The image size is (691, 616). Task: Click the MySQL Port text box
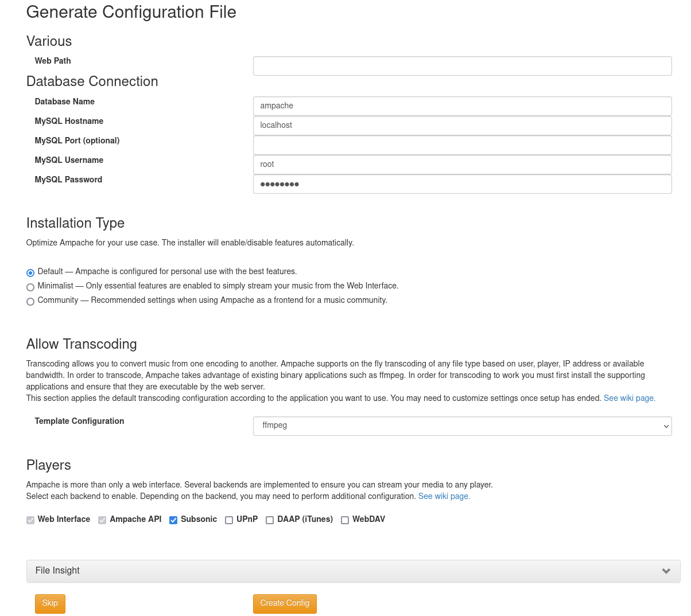(462, 145)
